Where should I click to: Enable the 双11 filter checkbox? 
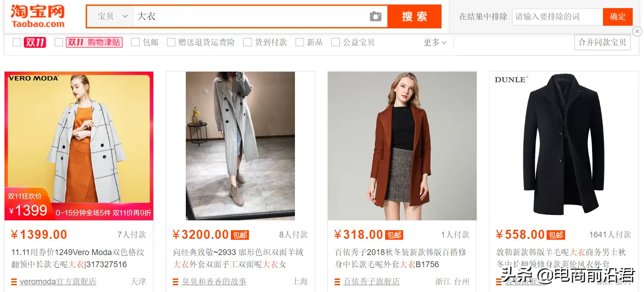click(17, 42)
